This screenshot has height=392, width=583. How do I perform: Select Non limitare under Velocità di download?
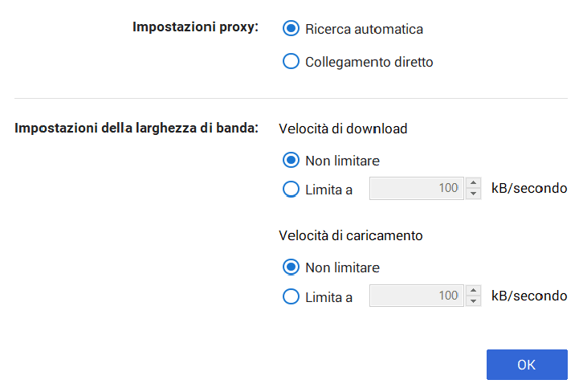[x=291, y=160]
